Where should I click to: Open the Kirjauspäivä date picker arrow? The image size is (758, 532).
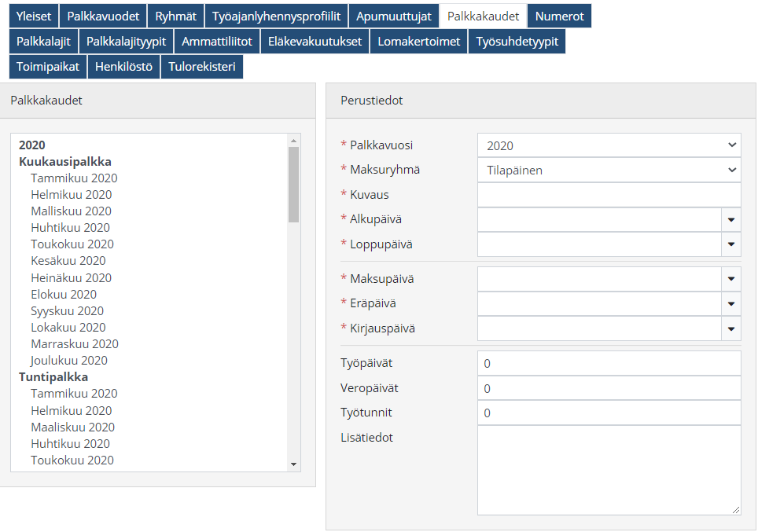pyautogui.click(x=730, y=328)
